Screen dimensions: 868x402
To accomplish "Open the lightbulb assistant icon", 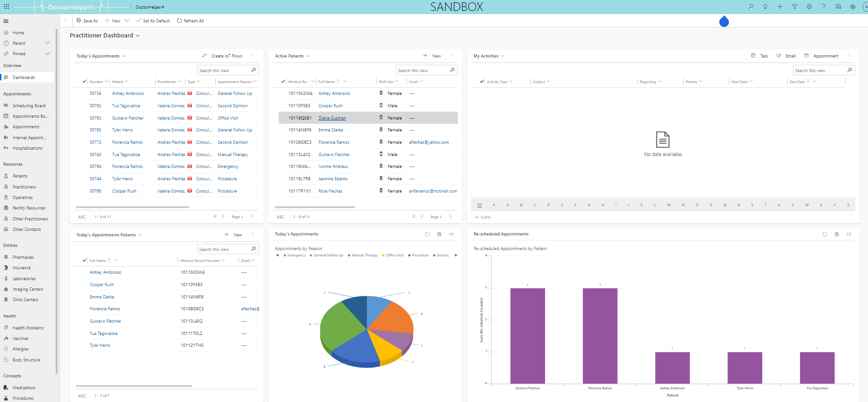I will click(765, 7).
